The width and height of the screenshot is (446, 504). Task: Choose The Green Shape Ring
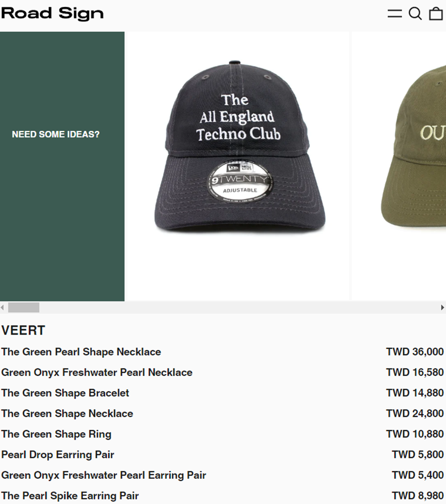(x=56, y=434)
